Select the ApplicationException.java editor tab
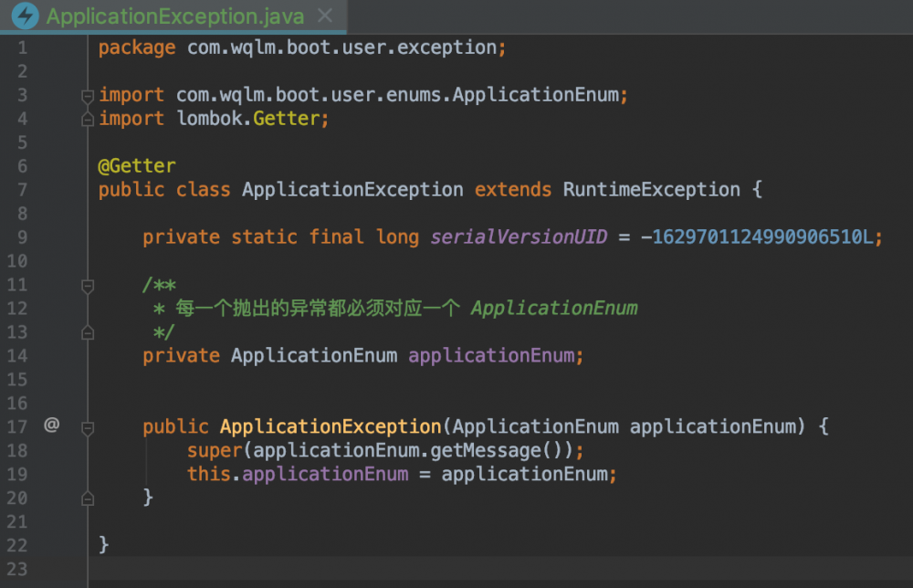 pos(175,16)
